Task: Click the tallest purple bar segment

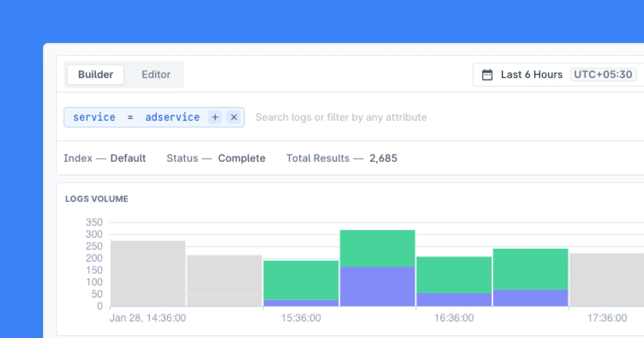Action: pos(377,286)
